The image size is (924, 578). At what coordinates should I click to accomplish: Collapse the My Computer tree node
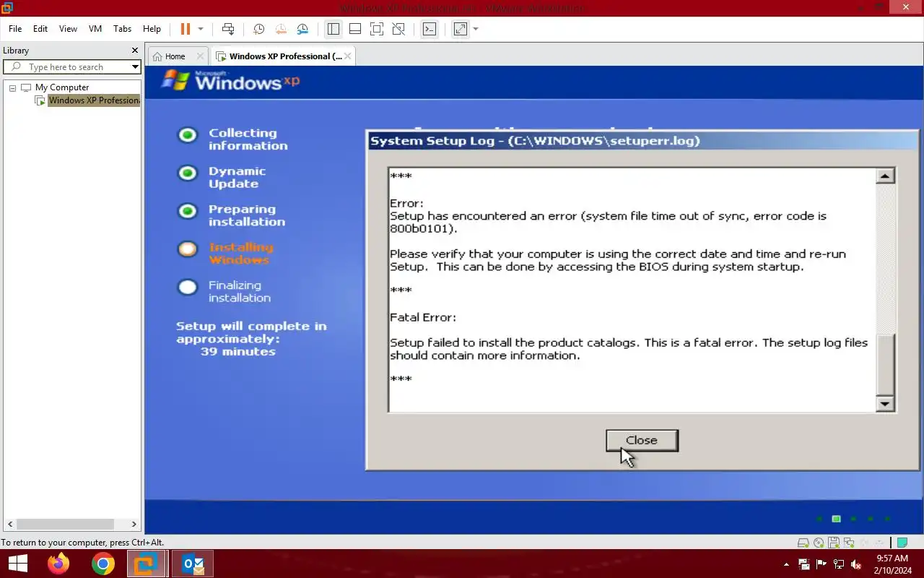(x=12, y=87)
